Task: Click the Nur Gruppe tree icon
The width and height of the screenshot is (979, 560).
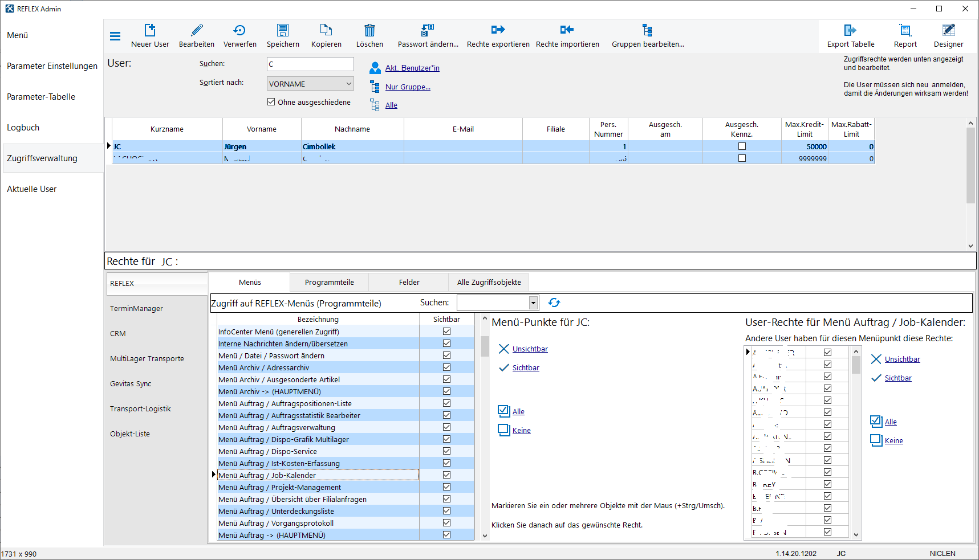Action: (375, 87)
